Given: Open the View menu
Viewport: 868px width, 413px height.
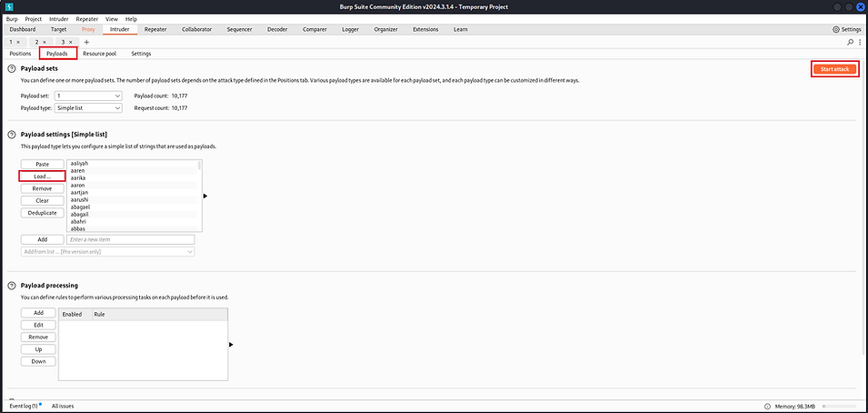Looking at the screenshot, I should (112, 19).
